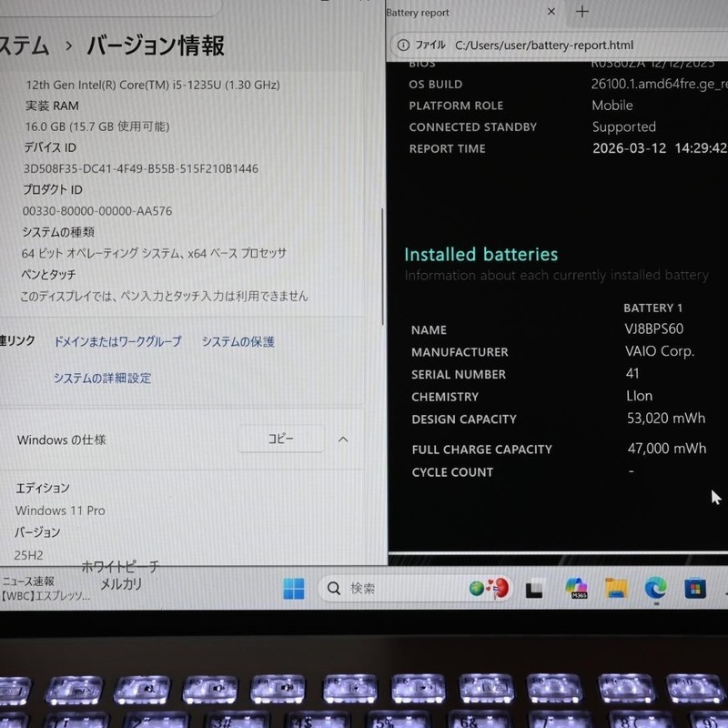Click the serial number value 41
This screenshot has width=728, height=728.
(632, 373)
